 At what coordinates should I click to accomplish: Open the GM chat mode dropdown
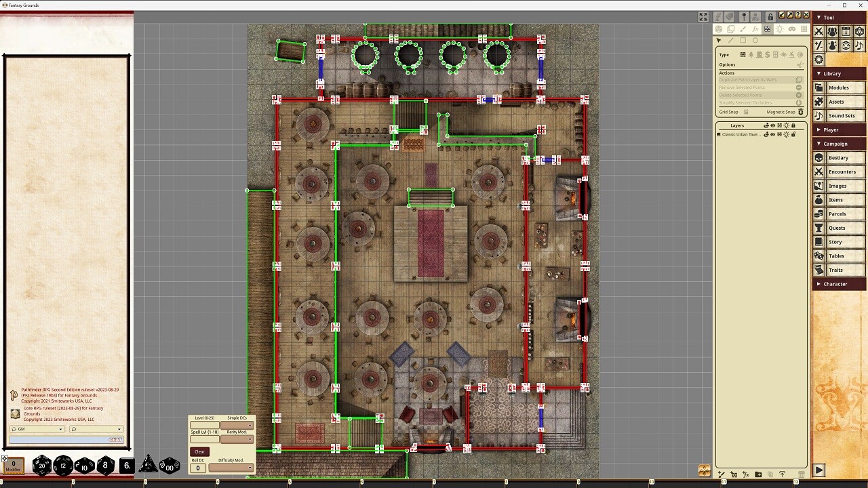[x=60, y=429]
